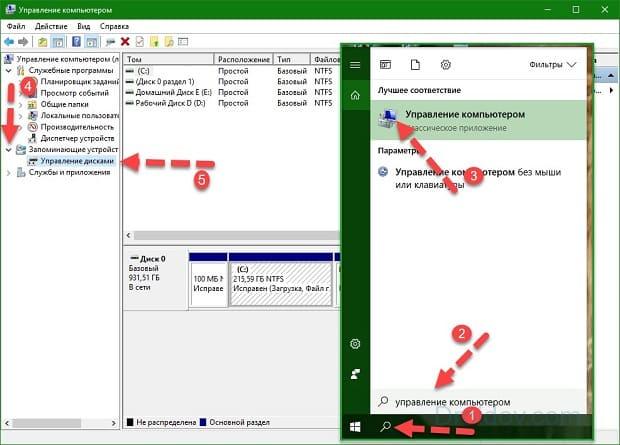Click the list view icon at toolbar end
620x445 pixels.
pos(183,42)
